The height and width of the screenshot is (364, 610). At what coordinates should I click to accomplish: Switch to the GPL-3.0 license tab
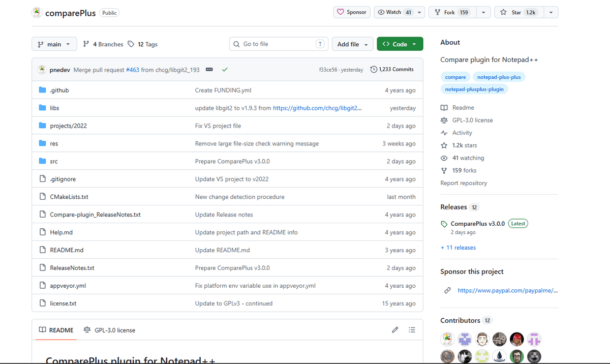tap(109, 330)
